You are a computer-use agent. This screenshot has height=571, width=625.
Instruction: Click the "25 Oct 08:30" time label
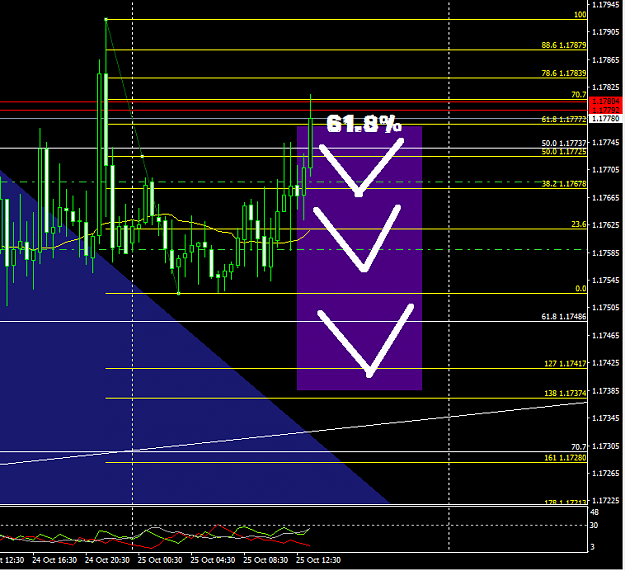pos(265,560)
